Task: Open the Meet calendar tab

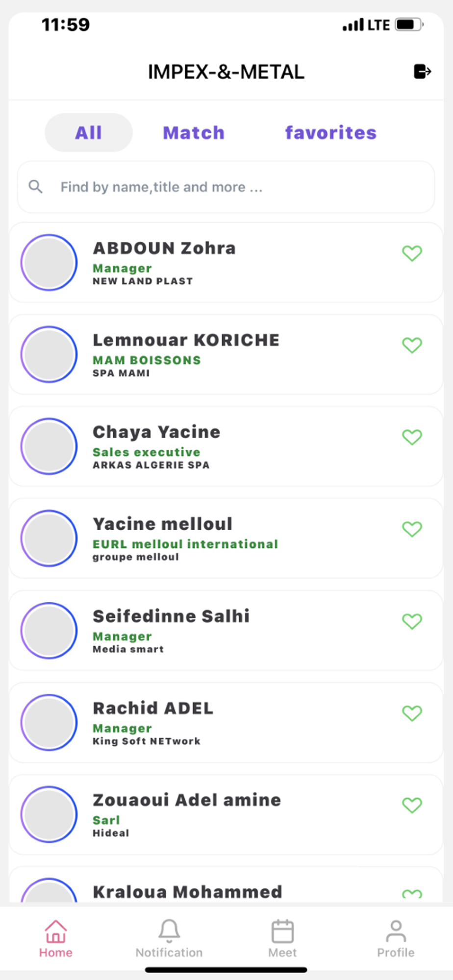Action: [x=282, y=938]
